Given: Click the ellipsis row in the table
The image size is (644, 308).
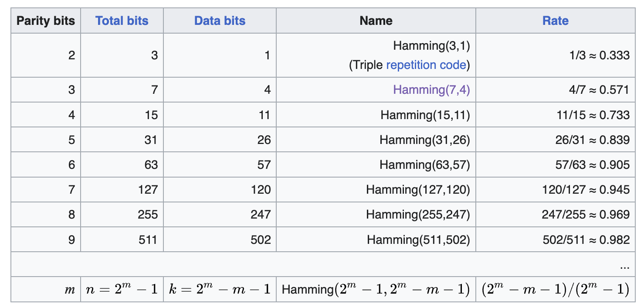Looking at the screenshot, I should 624,265.
